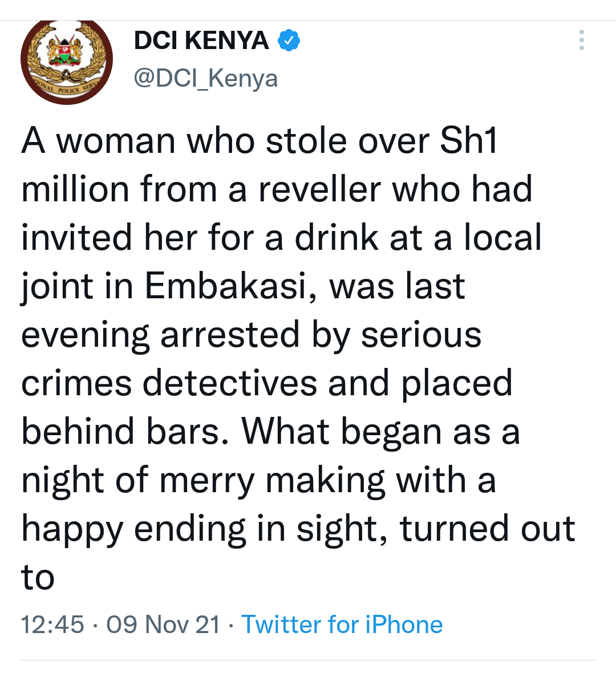Click the 12:45 timestamp
Screen dimensions: 616x673
click(x=52, y=624)
